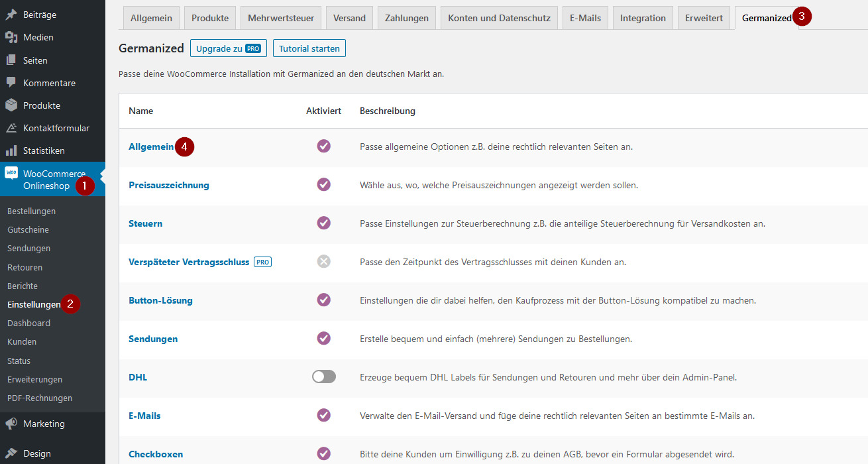Viewport: 868px width, 464px height.
Task: Open the Sendungen settings link in table
Action: pos(153,339)
